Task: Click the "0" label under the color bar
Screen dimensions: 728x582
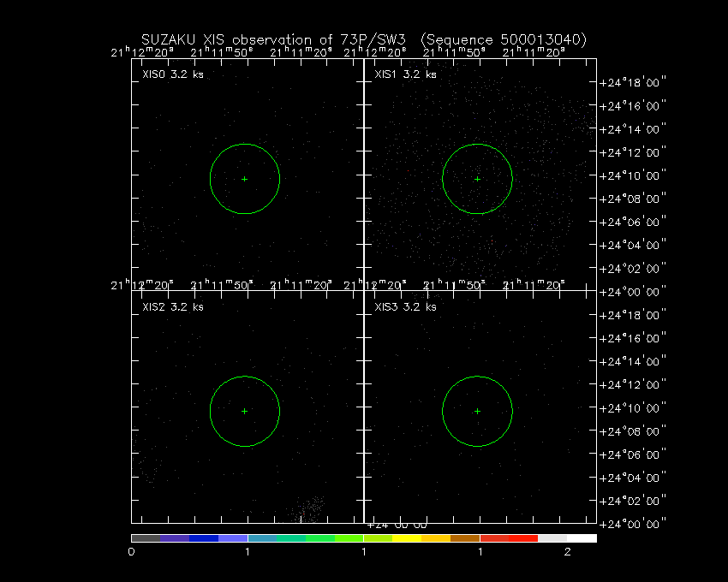Action: [x=131, y=552]
